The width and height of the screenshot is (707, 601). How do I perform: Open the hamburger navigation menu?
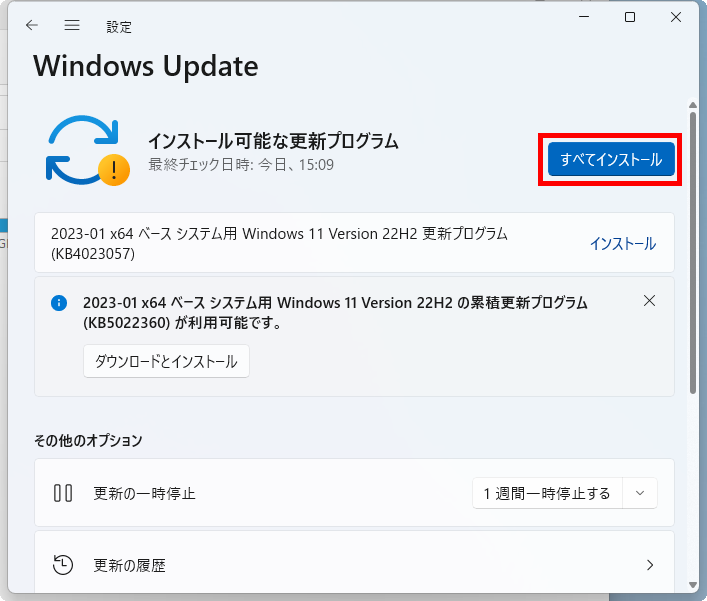point(72,25)
